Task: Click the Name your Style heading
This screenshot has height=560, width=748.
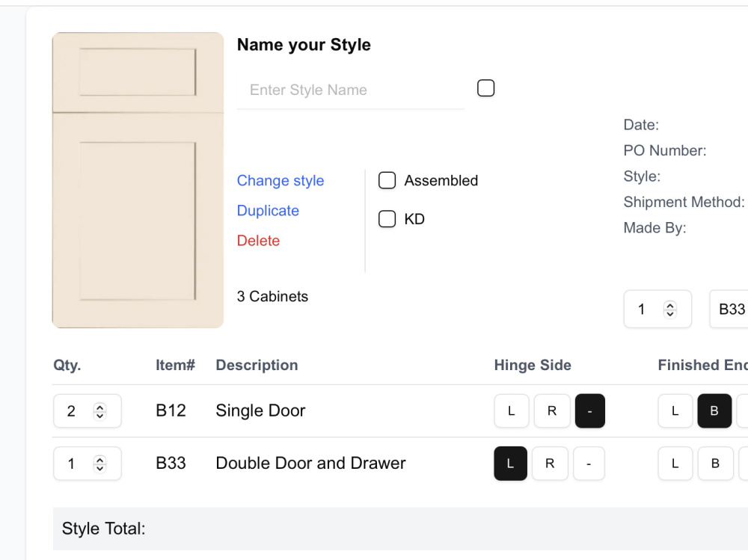Action: point(304,45)
